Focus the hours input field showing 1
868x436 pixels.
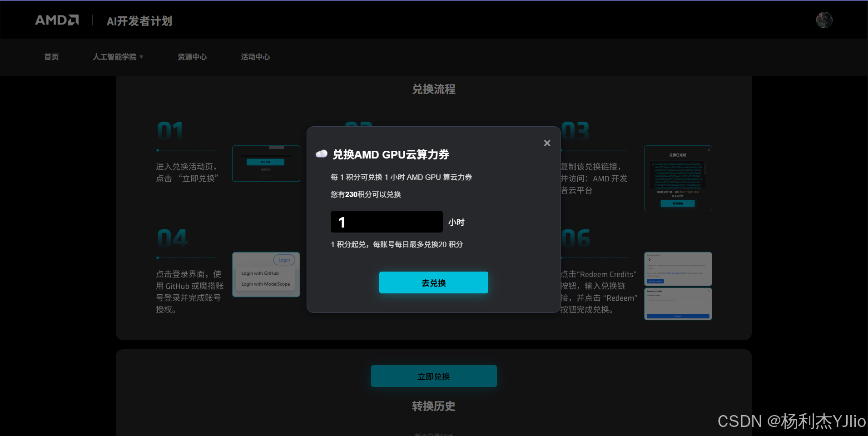click(x=387, y=222)
